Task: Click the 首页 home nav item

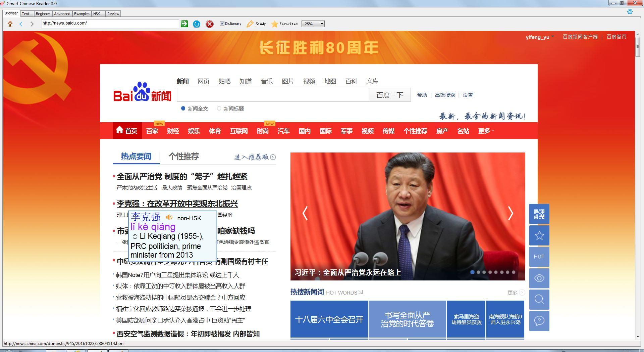Action: tap(127, 131)
